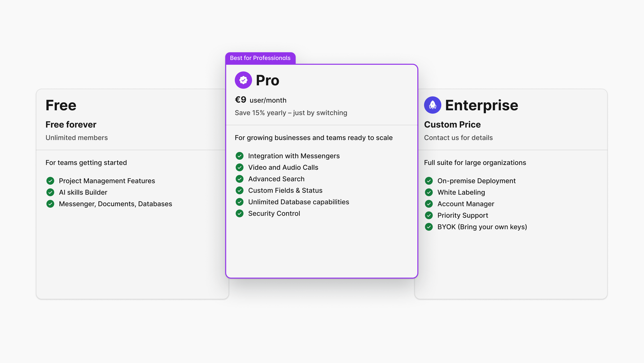Click the checkmark beside Project Management Features
Image resolution: width=644 pixels, height=363 pixels.
point(50,181)
